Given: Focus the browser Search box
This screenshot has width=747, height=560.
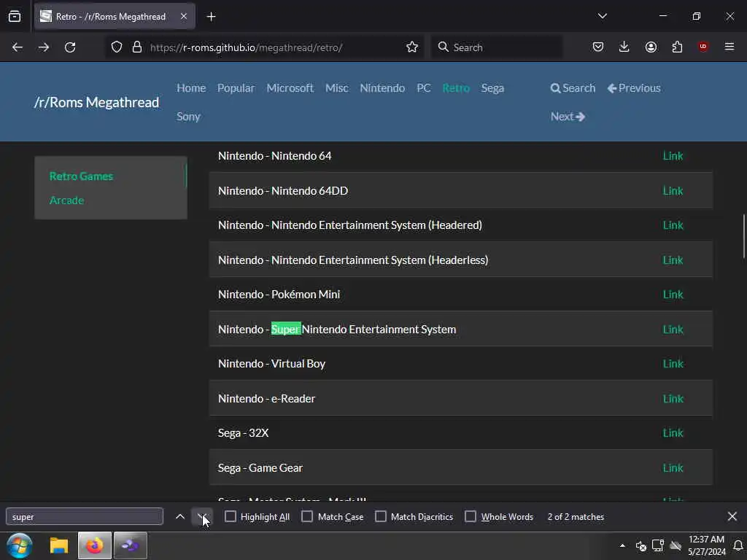Looking at the screenshot, I should [496, 47].
